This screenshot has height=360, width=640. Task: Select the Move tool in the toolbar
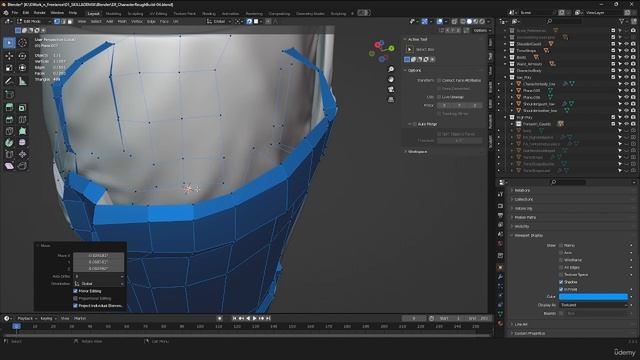pos(9,56)
